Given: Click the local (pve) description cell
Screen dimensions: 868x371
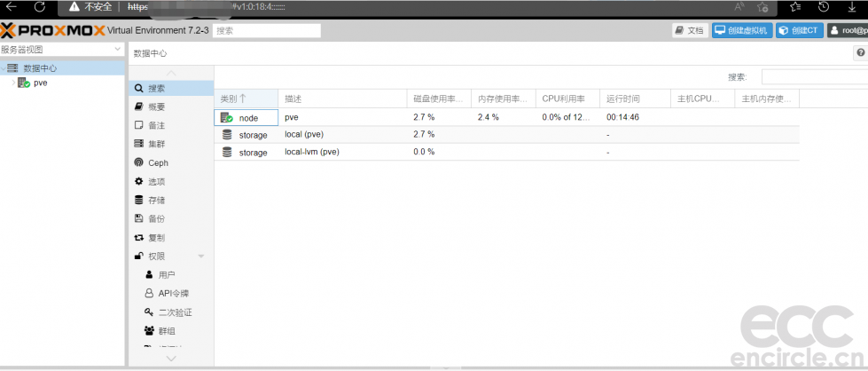Looking at the screenshot, I should tap(304, 134).
